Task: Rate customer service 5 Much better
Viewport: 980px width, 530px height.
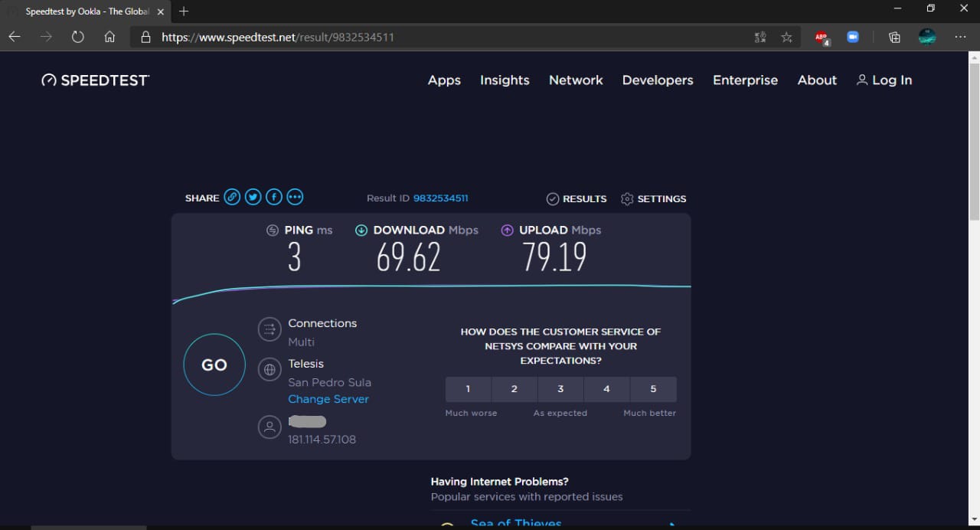Action: coord(653,389)
